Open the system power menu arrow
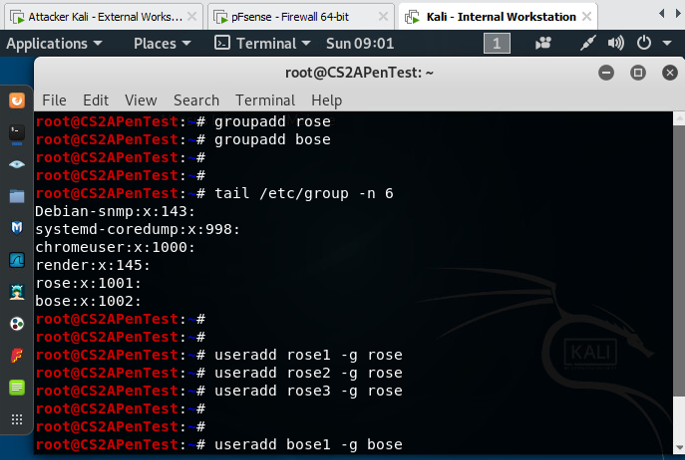685x460 pixels. [666, 43]
